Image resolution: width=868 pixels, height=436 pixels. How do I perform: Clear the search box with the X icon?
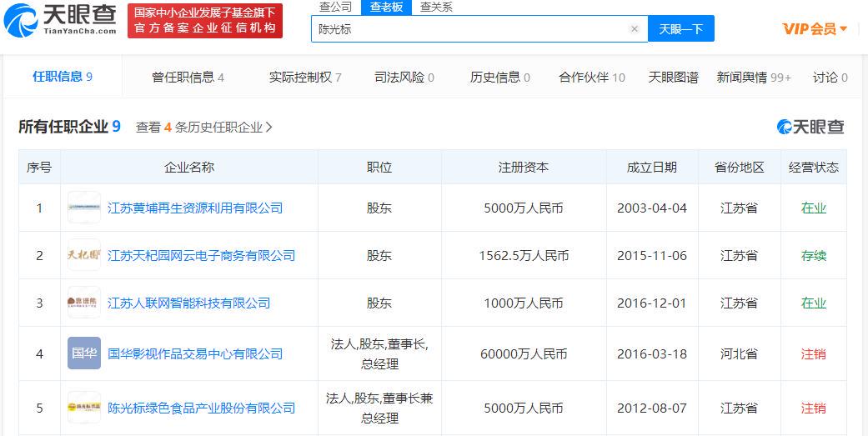(635, 29)
